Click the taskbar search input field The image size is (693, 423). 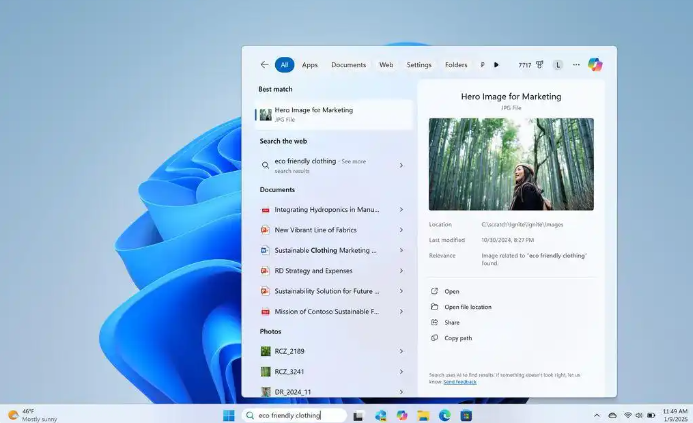295,415
